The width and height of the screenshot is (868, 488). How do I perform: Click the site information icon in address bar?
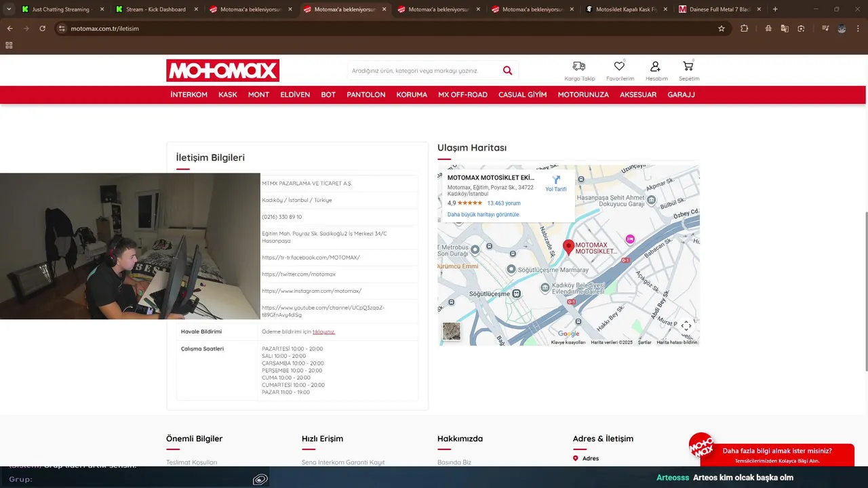[62, 28]
